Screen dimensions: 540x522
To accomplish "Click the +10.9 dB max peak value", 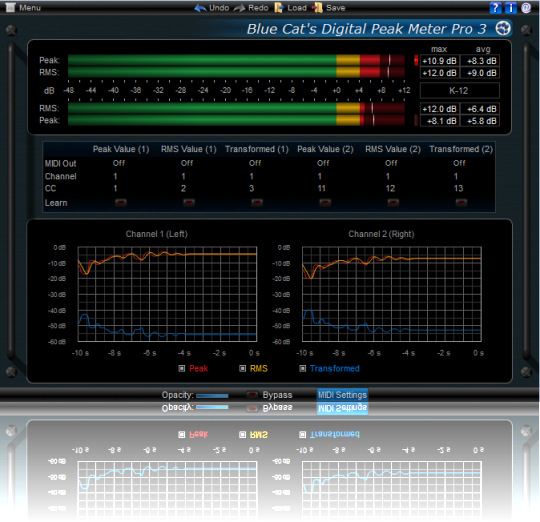I will [x=439, y=61].
